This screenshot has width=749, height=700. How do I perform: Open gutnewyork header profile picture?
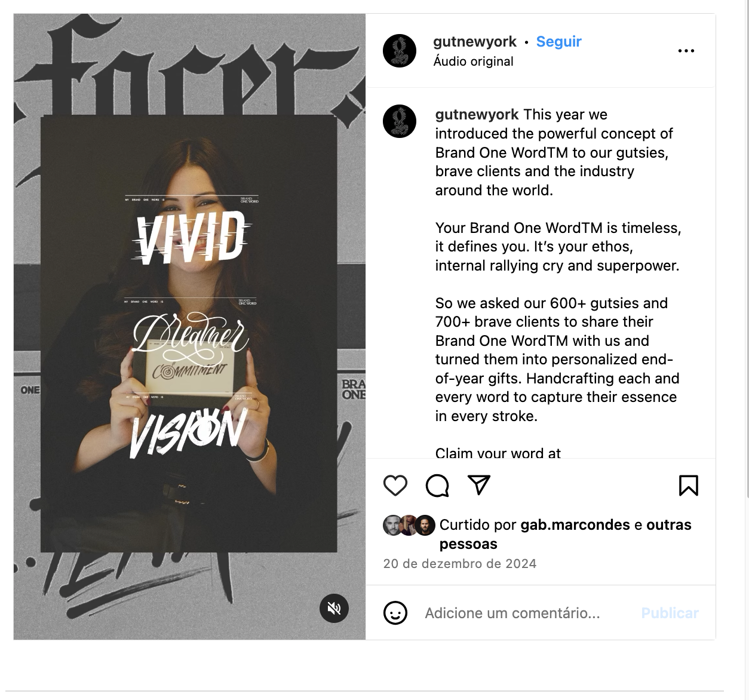click(x=399, y=51)
